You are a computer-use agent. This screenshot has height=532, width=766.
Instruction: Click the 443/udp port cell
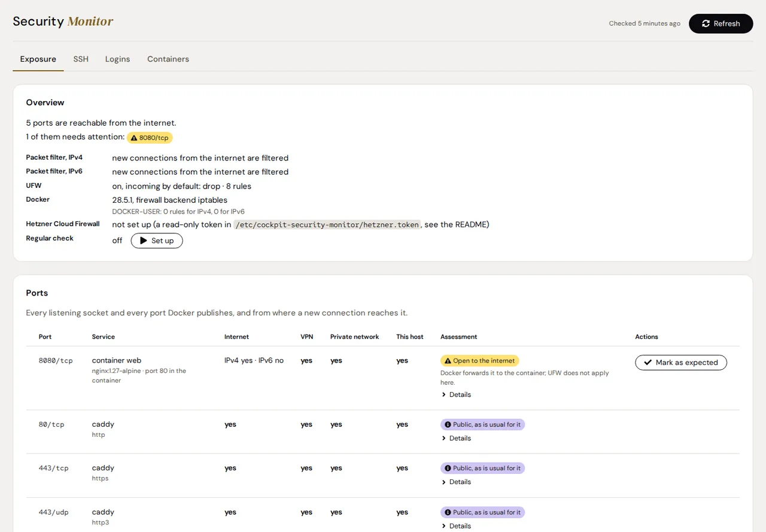coord(53,512)
